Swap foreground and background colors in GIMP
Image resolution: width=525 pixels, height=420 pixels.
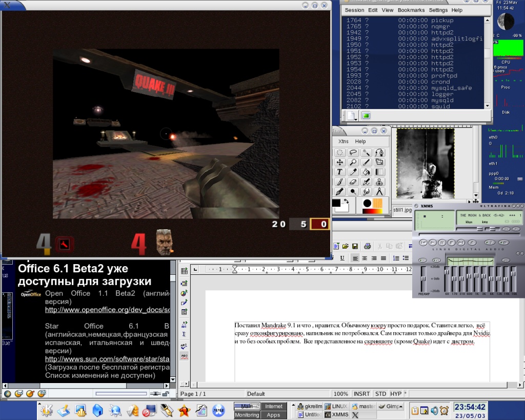click(x=346, y=202)
